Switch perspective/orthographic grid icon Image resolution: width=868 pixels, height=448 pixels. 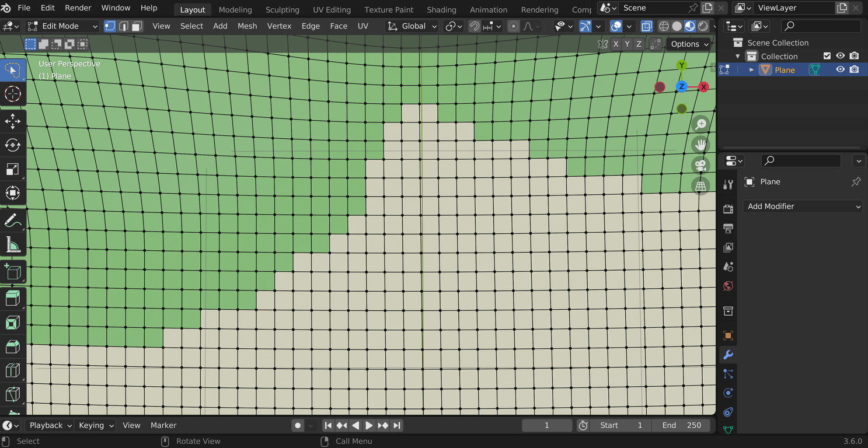pos(700,186)
